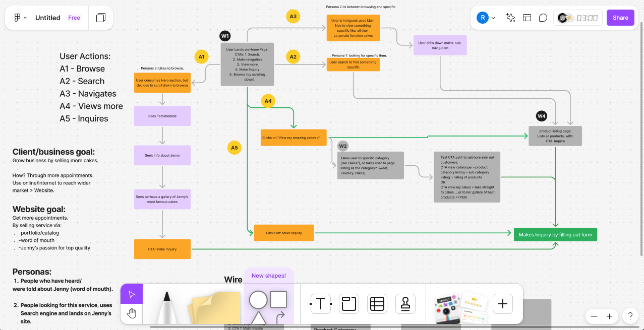Select the Table tool
The image size is (644, 330).
[x=377, y=304]
